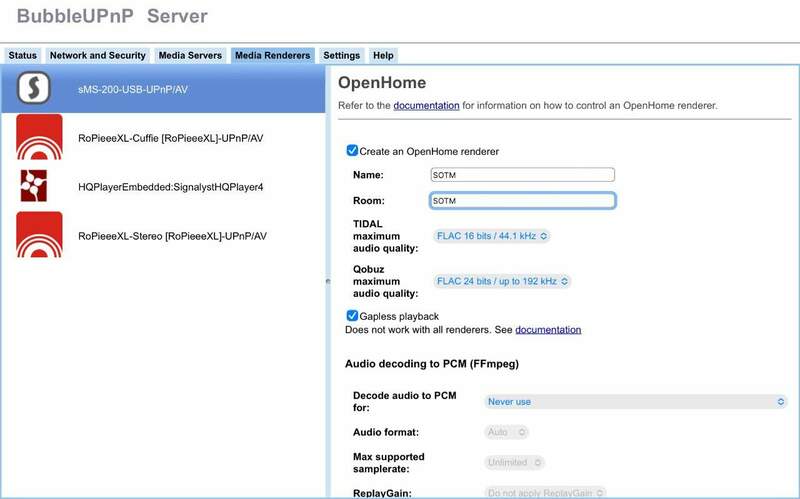Open the gapless playback documentation link

click(x=548, y=329)
